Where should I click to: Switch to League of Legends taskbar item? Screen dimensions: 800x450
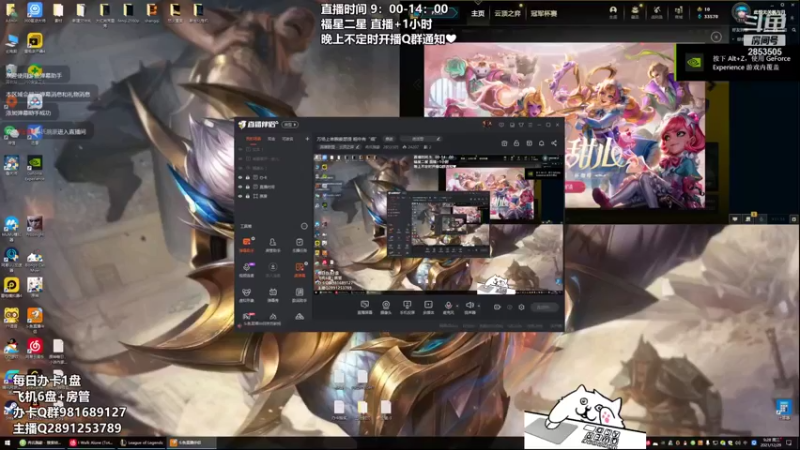tap(142, 443)
